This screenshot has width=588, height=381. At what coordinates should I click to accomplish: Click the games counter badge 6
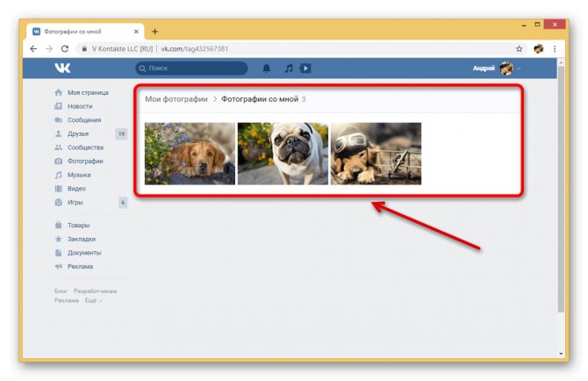point(123,203)
